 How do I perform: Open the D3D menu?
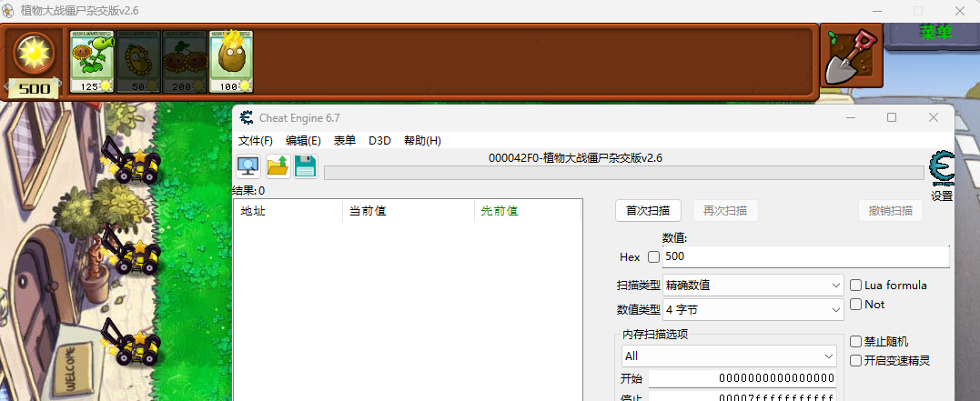pos(379,141)
